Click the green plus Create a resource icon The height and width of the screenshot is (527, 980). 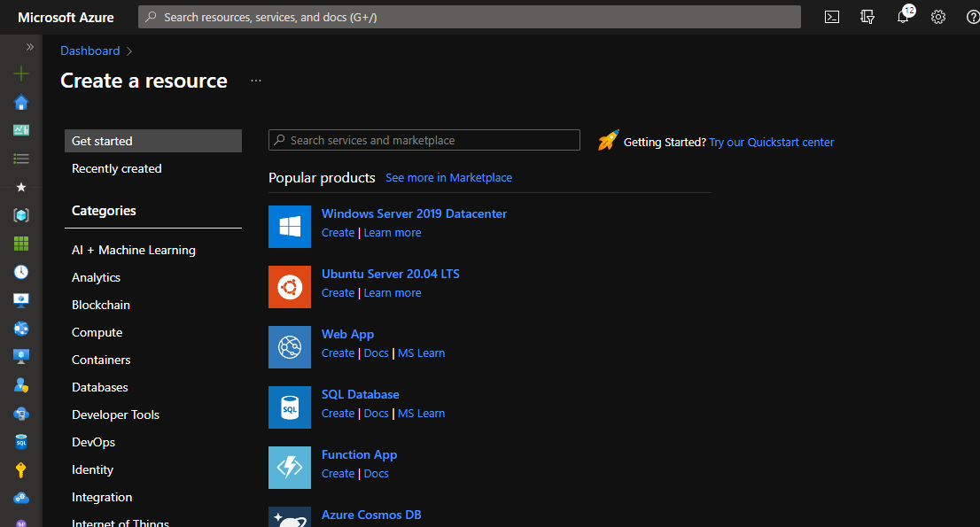pyautogui.click(x=21, y=74)
